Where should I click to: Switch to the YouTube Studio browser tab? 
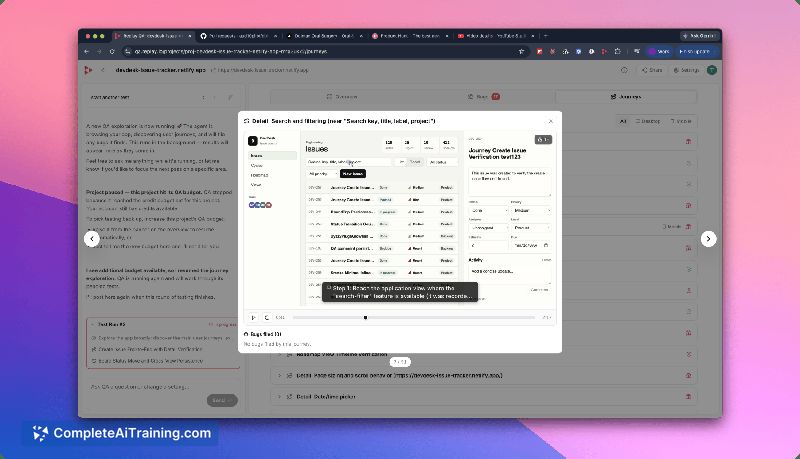[494, 36]
